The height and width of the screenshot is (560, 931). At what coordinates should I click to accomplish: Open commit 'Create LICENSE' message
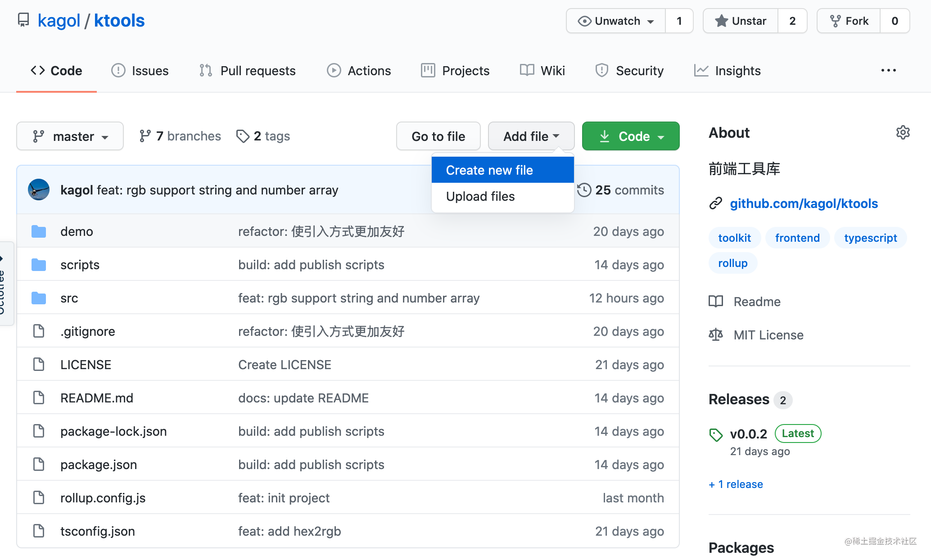(285, 365)
